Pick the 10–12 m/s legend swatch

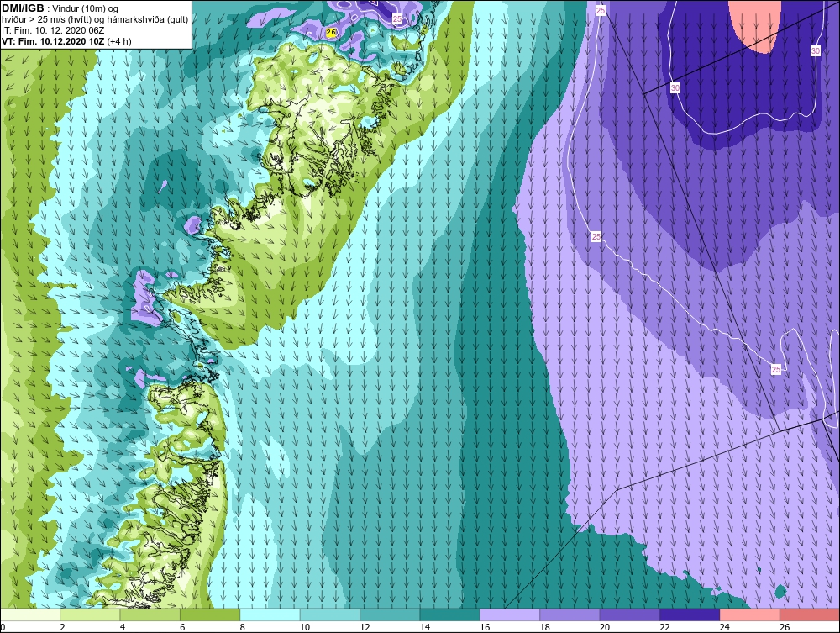tap(330, 615)
